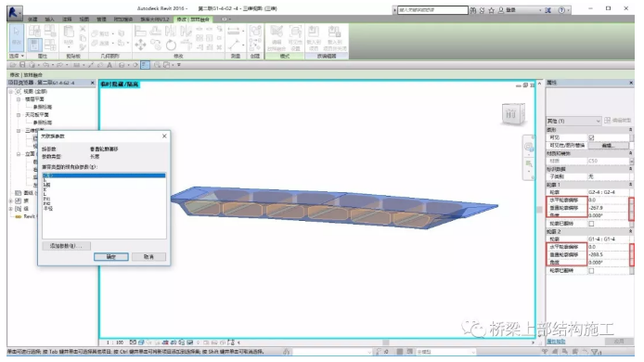Screen dimensions: 644x362
Task: Click the vertical offset value field for Profile 1
Action: (608, 208)
